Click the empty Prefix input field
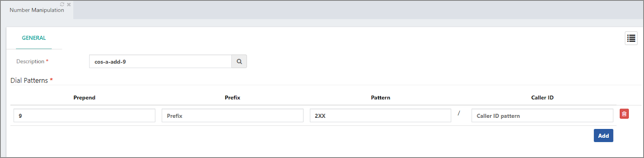This screenshot has width=644, height=158. pyautogui.click(x=233, y=115)
